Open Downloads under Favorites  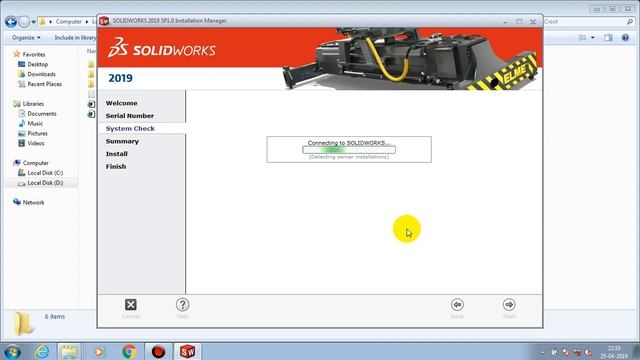[41, 74]
